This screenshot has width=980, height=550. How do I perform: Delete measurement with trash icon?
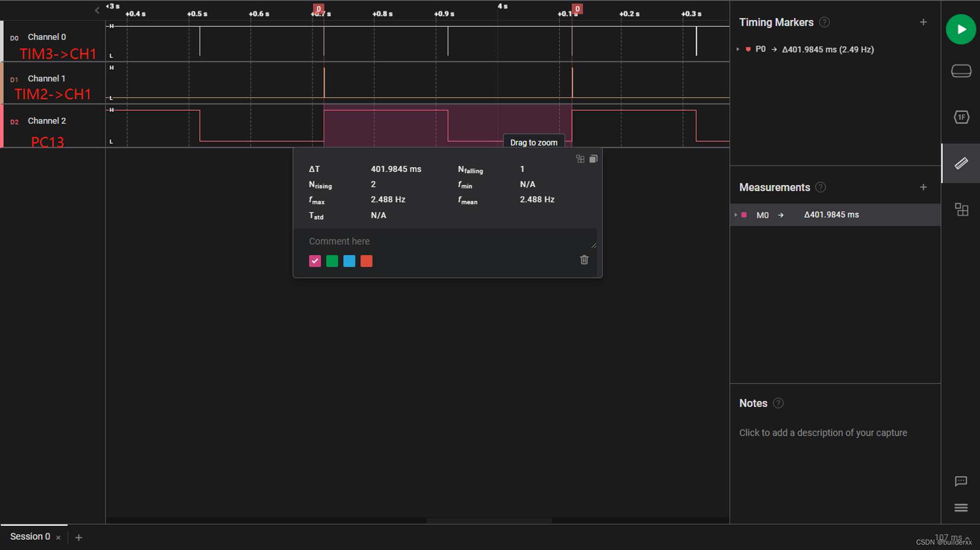584,260
